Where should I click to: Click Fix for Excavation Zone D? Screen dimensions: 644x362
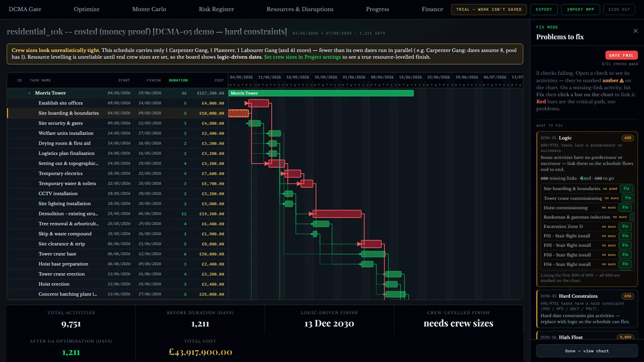[625, 226]
